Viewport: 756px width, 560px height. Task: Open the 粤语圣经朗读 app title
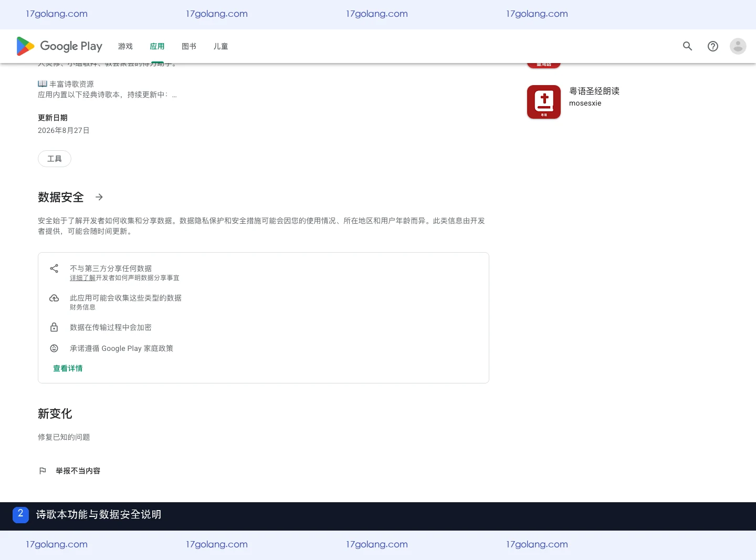click(594, 91)
